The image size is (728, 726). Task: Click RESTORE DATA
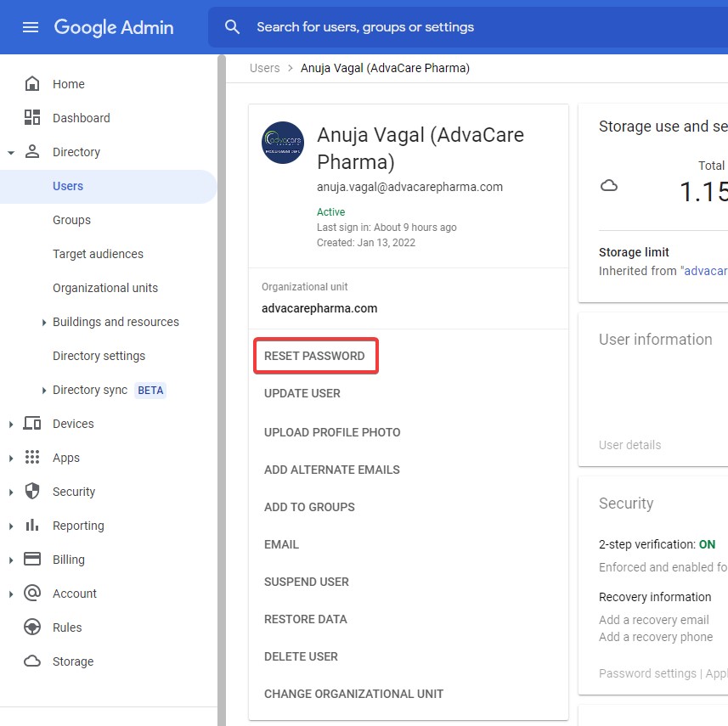(x=306, y=619)
